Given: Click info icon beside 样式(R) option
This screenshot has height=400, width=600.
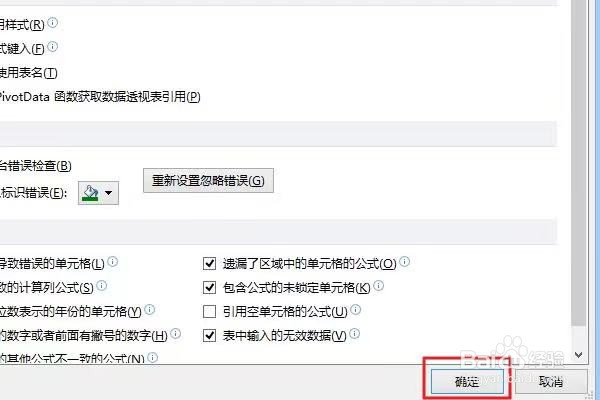Looking at the screenshot, I should coord(52,23).
